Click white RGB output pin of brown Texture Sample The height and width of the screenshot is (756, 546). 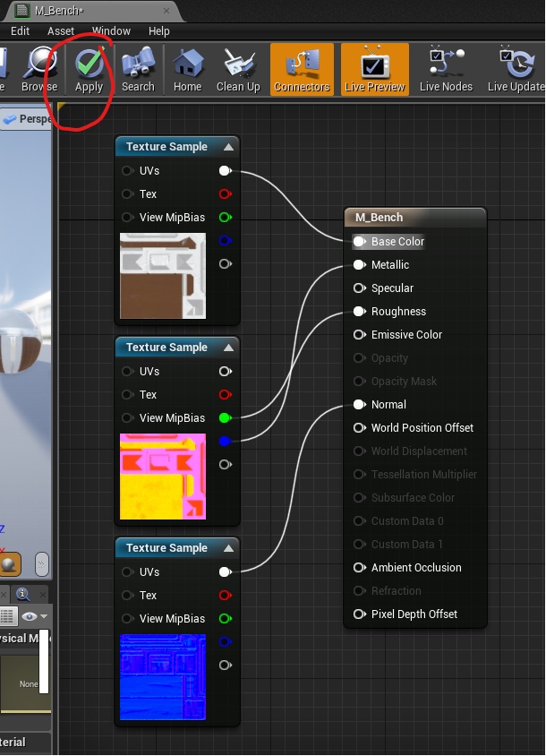point(225,171)
